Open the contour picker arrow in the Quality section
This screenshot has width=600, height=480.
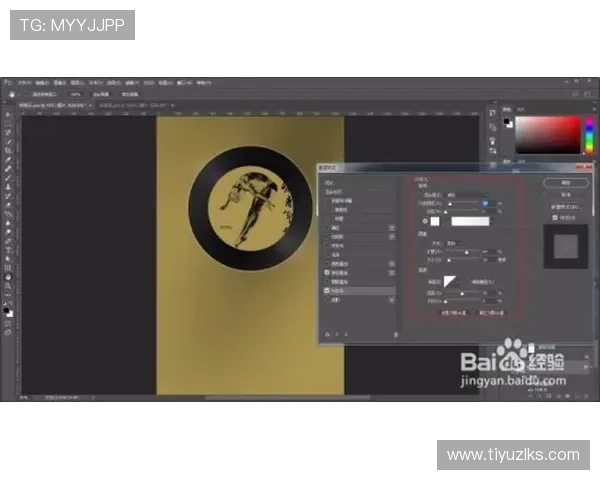(x=459, y=282)
